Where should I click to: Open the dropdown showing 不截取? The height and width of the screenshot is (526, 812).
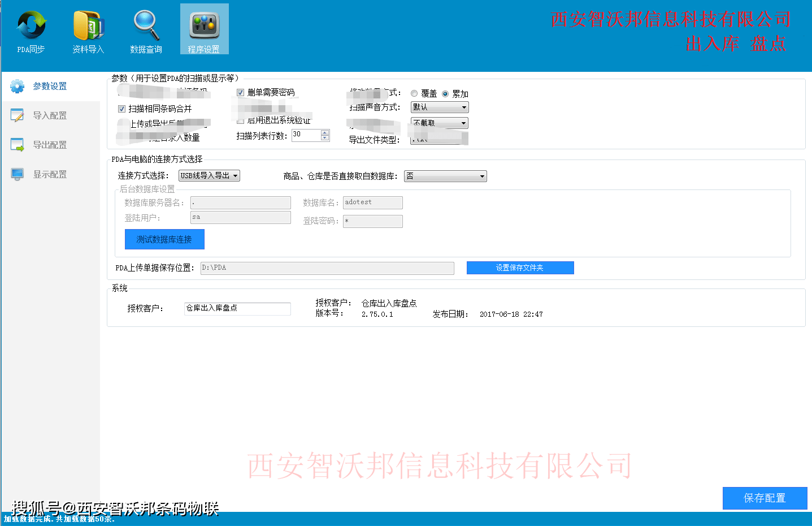(x=440, y=123)
